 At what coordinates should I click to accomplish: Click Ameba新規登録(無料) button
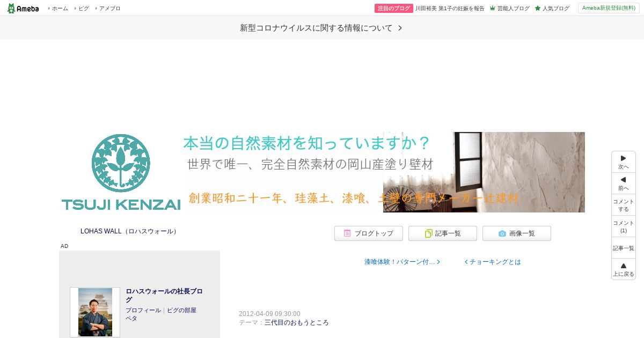tap(609, 8)
